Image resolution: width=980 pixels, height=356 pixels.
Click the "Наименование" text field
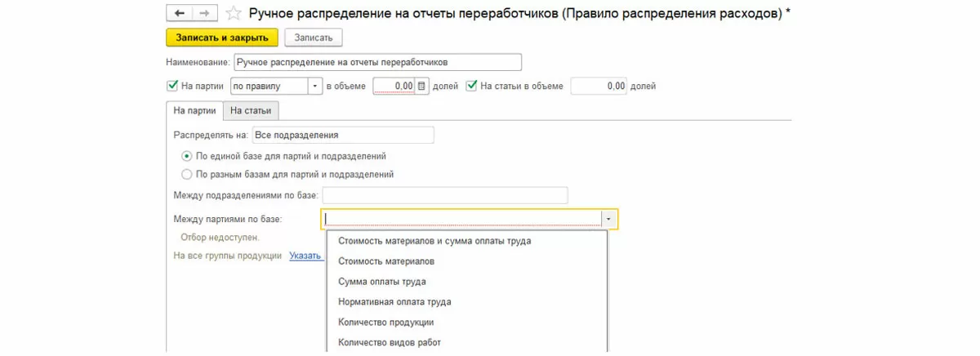[x=376, y=62]
